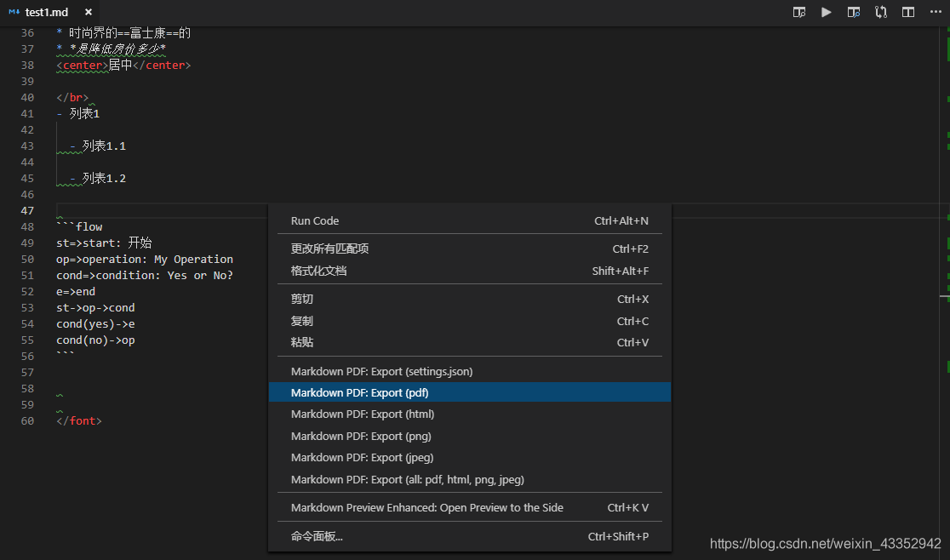950x560 pixels.
Task: Click the closing ``` fence on line 56
Action: coord(65,355)
